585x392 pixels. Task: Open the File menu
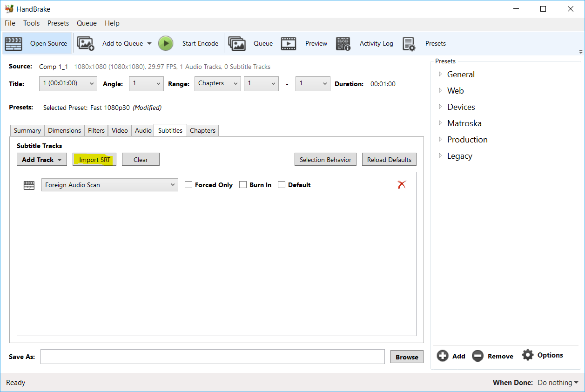pos(10,23)
